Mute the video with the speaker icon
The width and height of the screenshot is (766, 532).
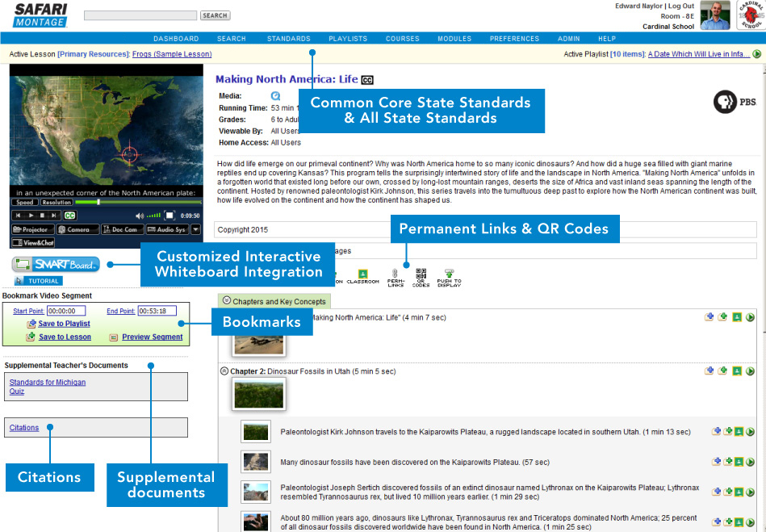point(139,216)
